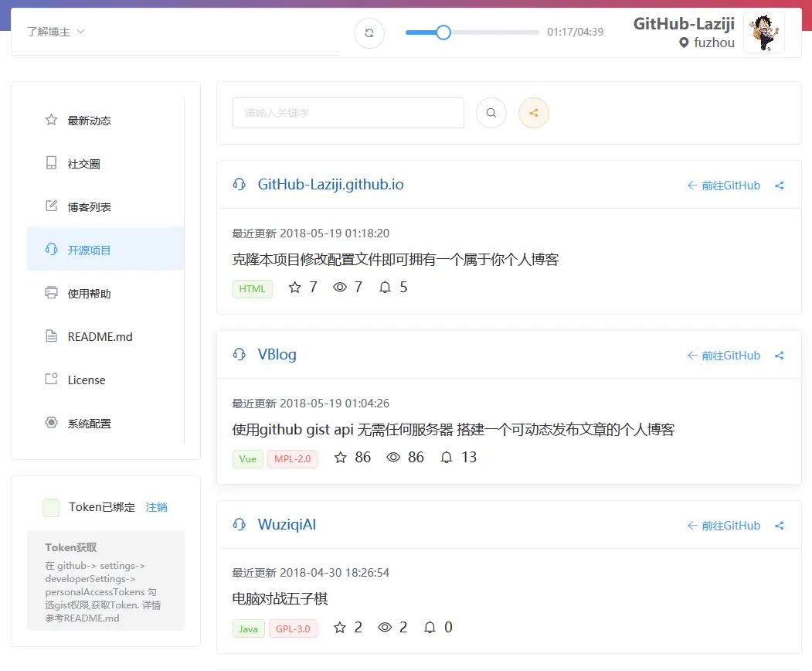Go to GitHub for VBlog

click(723, 356)
